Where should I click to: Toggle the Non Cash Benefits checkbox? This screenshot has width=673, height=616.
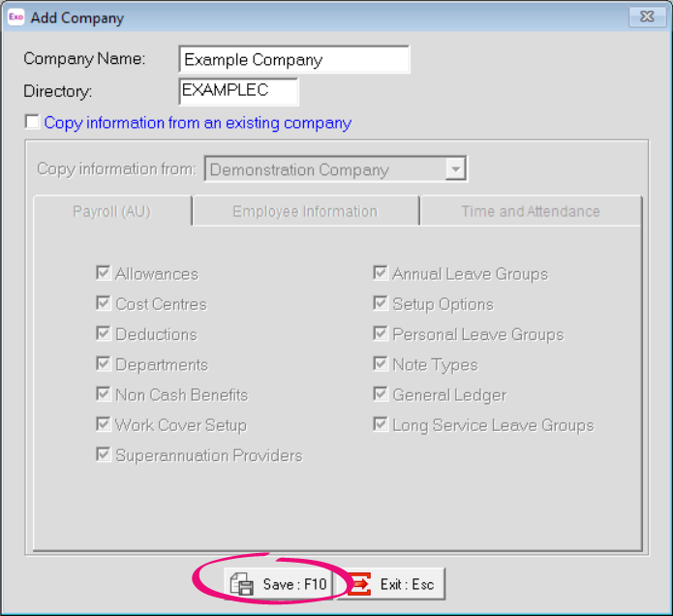point(103,394)
